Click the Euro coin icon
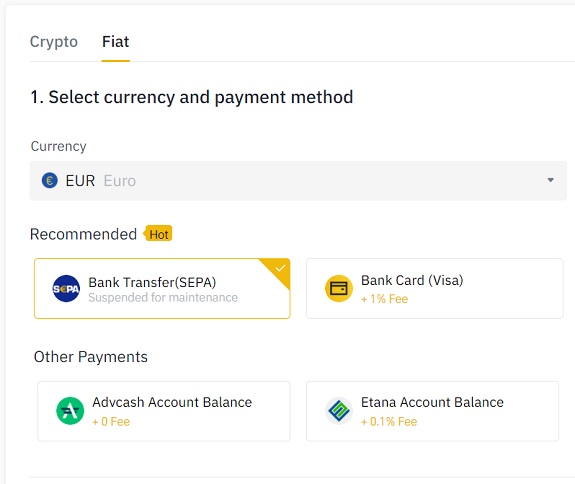575x484 pixels. (x=50, y=180)
